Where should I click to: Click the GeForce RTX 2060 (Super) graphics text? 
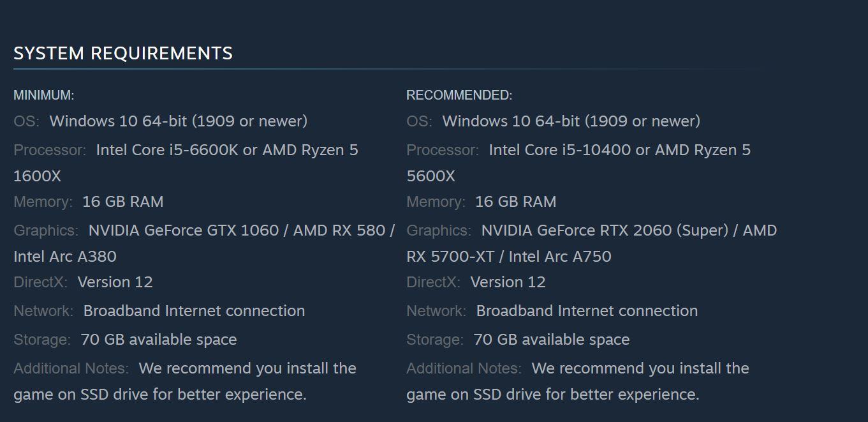point(605,230)
